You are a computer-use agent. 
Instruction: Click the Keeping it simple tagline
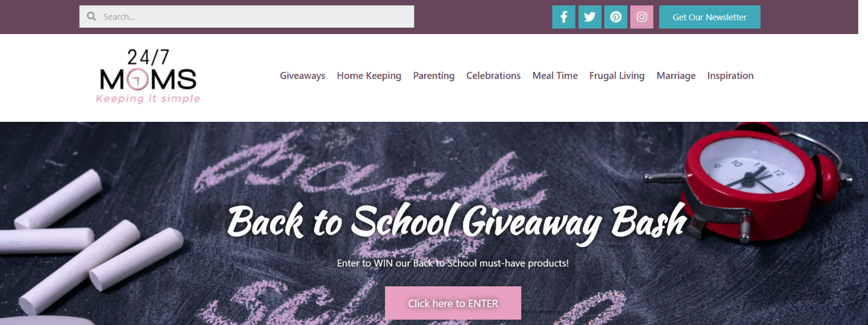coord(148,99)
